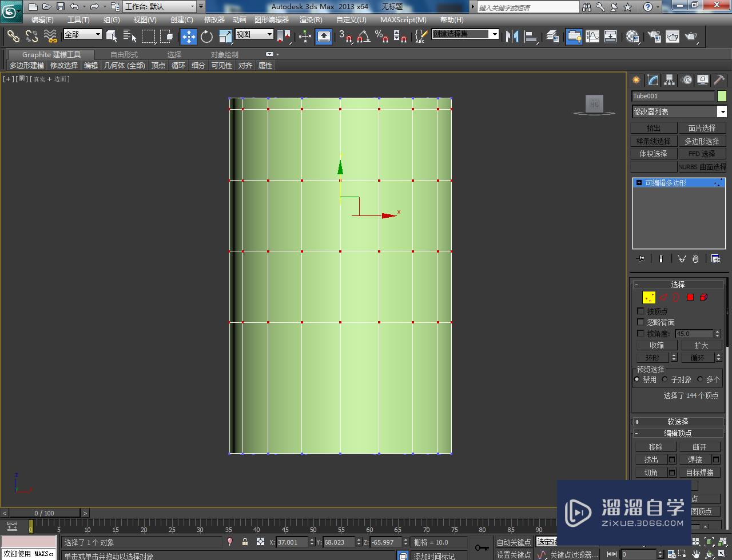
Task: Open the 修改器 menu
Action: point(214,19)
